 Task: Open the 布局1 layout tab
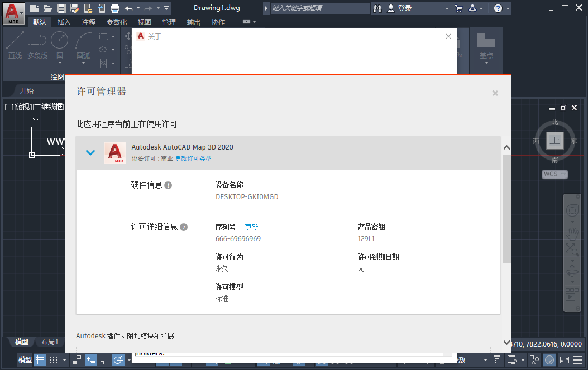point(50,342)
